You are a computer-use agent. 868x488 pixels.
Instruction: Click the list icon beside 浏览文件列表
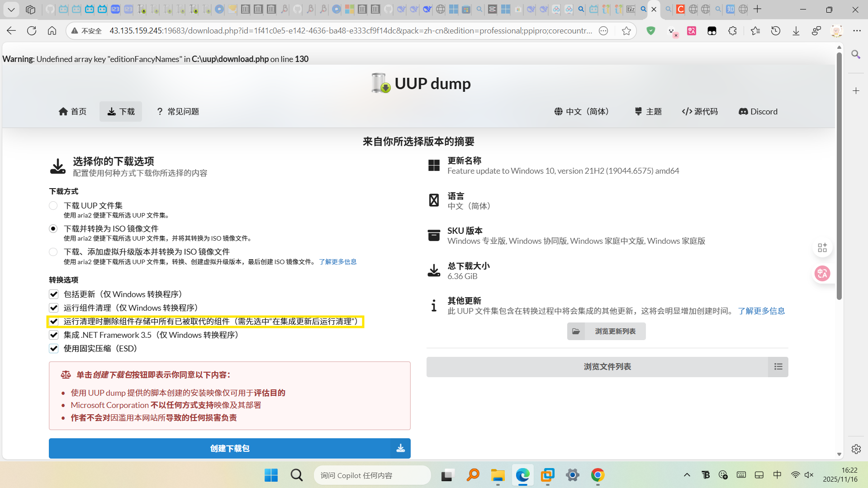(778, 367)
